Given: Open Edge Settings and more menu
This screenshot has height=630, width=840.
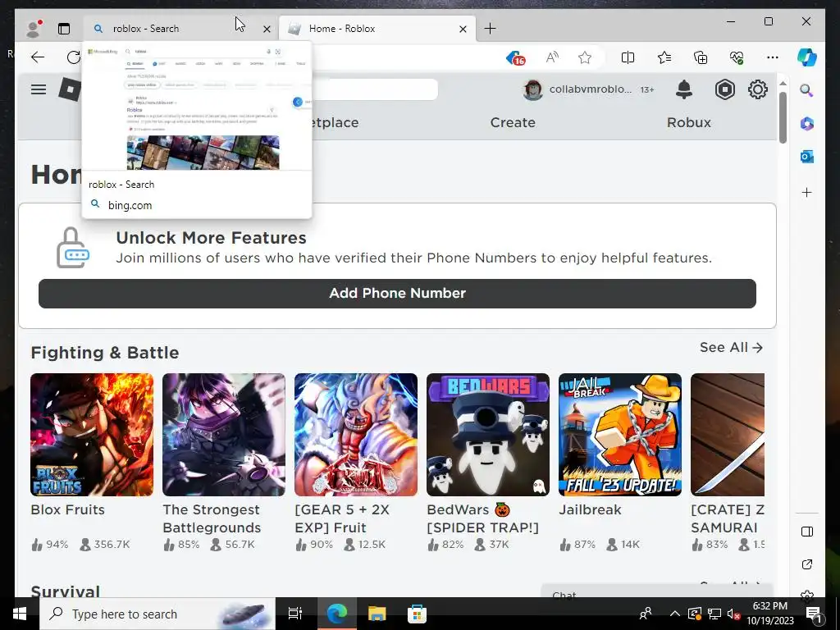Looking at the screenshot, I should click(773, 57).
